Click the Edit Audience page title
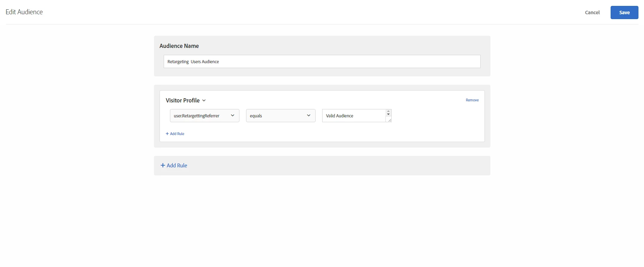This screenshot has width=644, height=267. click(24, 12)
